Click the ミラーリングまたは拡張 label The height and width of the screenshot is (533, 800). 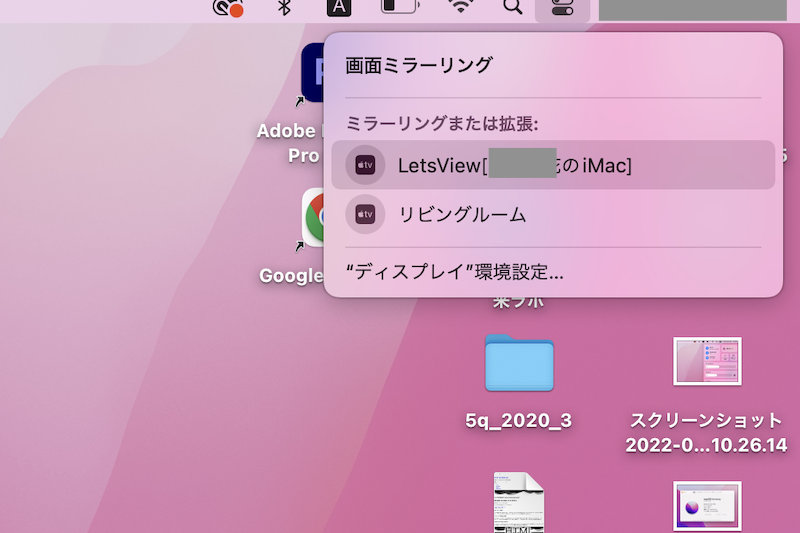tap(442, 123)
